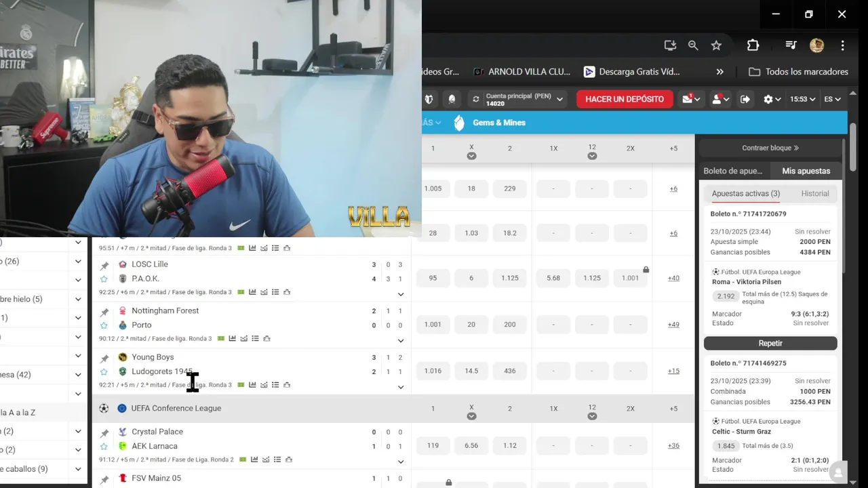
Task: Pin the Crystal Palace match
Action: click(104, 433)
